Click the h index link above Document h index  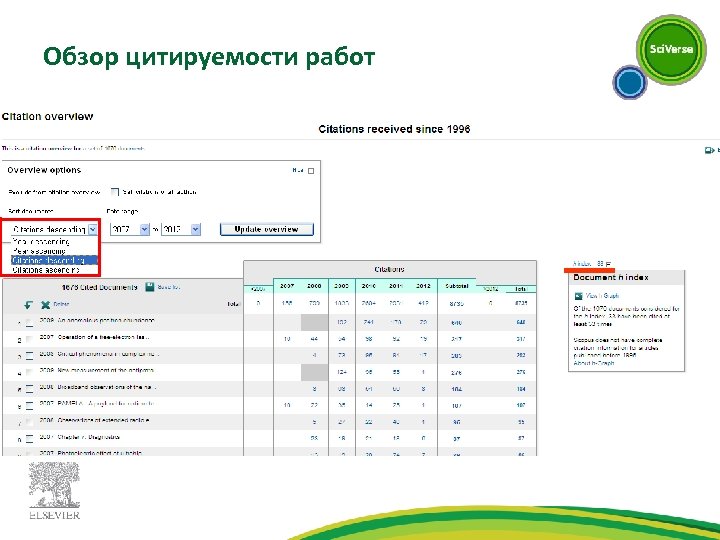[582, 264]
